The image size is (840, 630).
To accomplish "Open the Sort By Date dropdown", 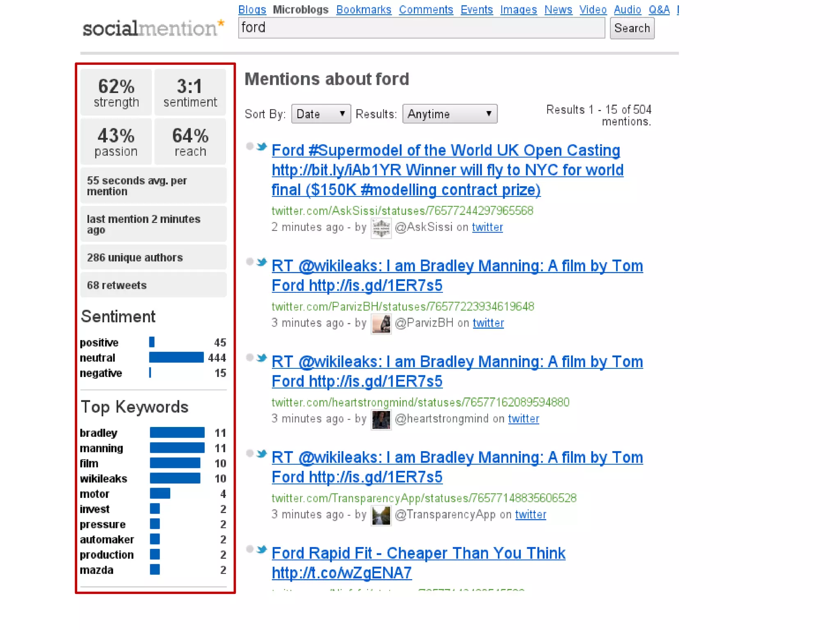I will coord(321,114).
